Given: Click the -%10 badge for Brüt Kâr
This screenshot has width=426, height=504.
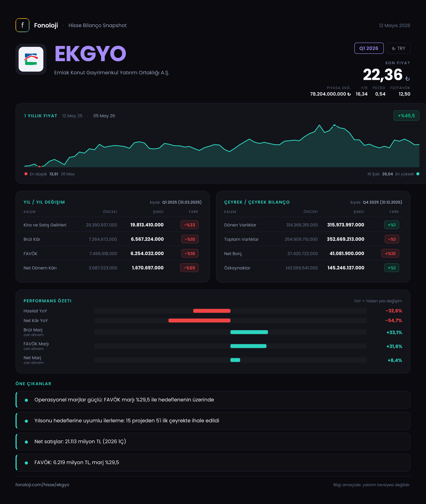Looking at the screenshot, I should point(190,239).
